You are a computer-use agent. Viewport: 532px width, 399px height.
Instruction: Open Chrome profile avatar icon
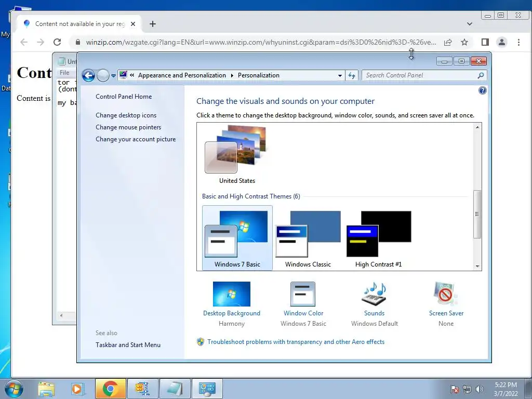(502, 42)
